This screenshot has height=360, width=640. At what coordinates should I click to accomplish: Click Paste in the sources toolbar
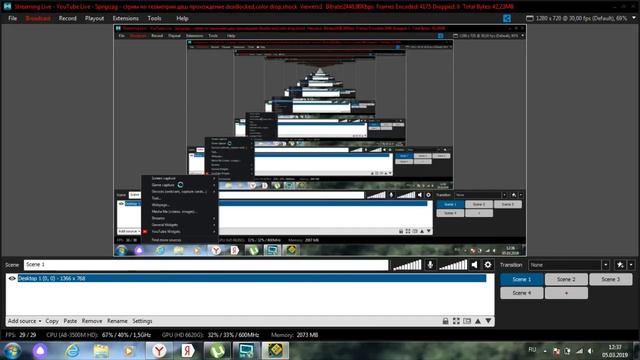point(70,321)
